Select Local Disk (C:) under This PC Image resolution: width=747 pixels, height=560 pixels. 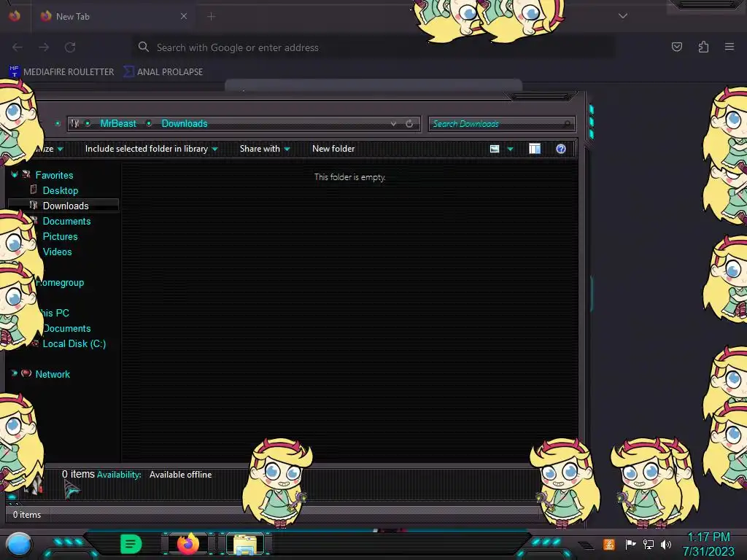pyautogui.click(x=74, y=344)
